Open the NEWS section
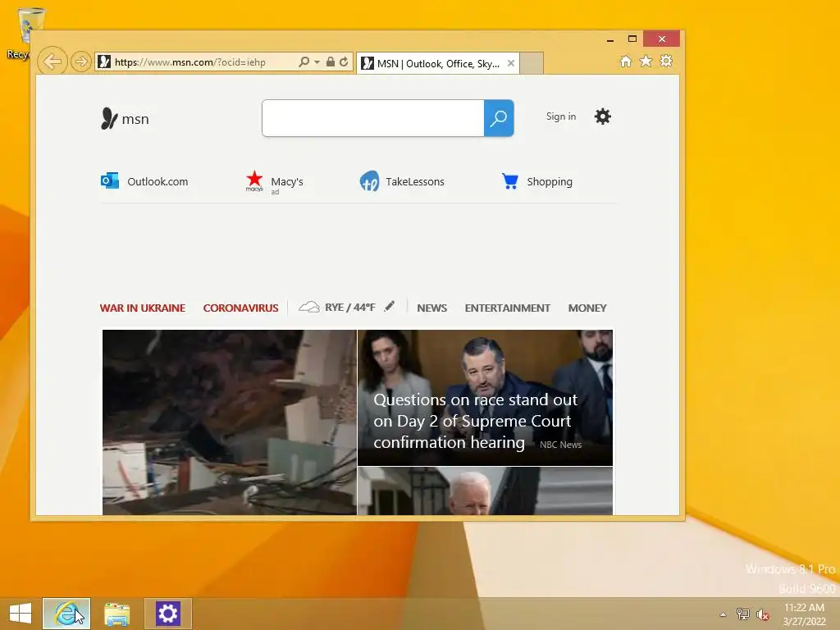 coord(431,308)
